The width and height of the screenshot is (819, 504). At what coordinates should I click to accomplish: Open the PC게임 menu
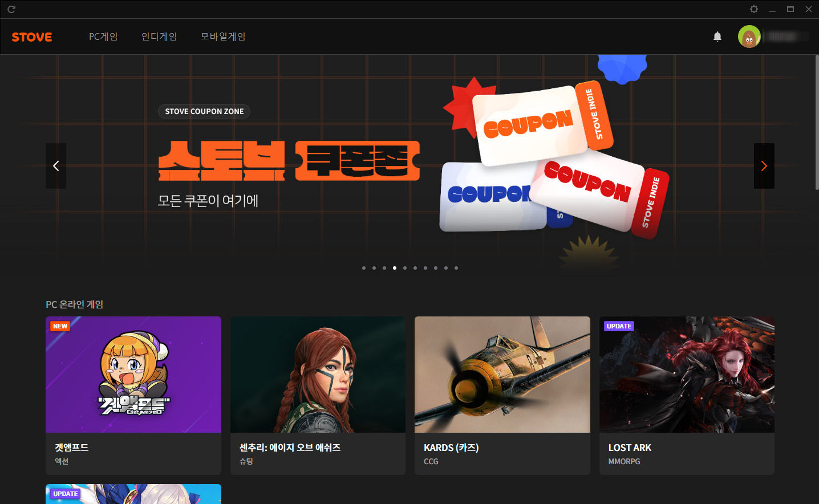point(103,36)
